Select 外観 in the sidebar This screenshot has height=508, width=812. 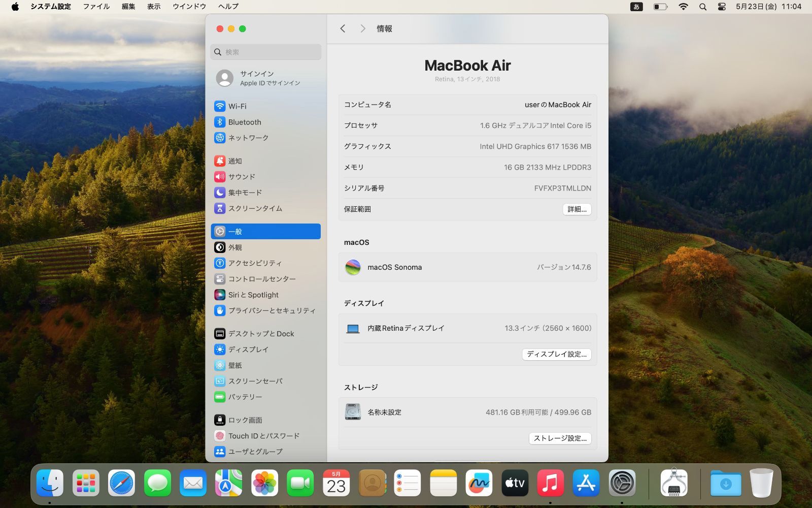click(265, 247)
